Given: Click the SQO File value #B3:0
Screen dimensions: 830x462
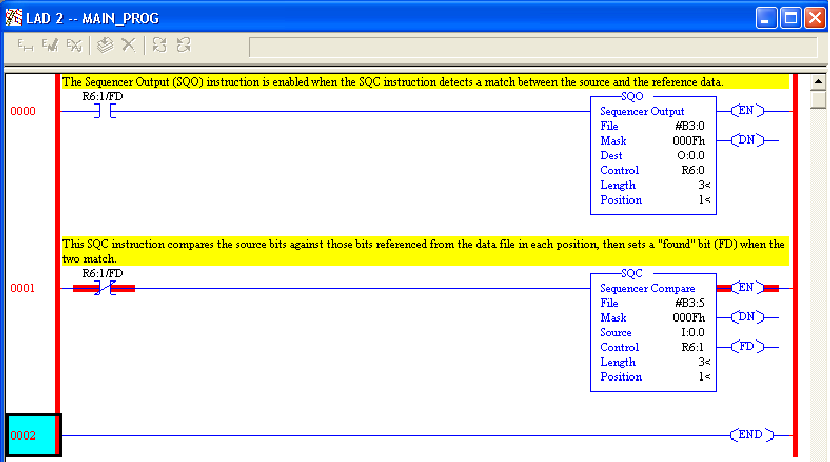Looking at the screenshot, I should 690,126.
